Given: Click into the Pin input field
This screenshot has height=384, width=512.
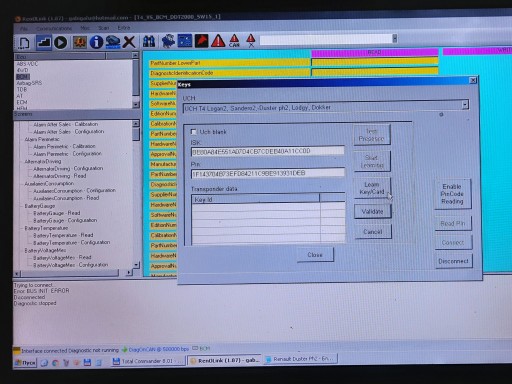Looking at the screenshot, I should pyautogui.click(x=268, y=173).
